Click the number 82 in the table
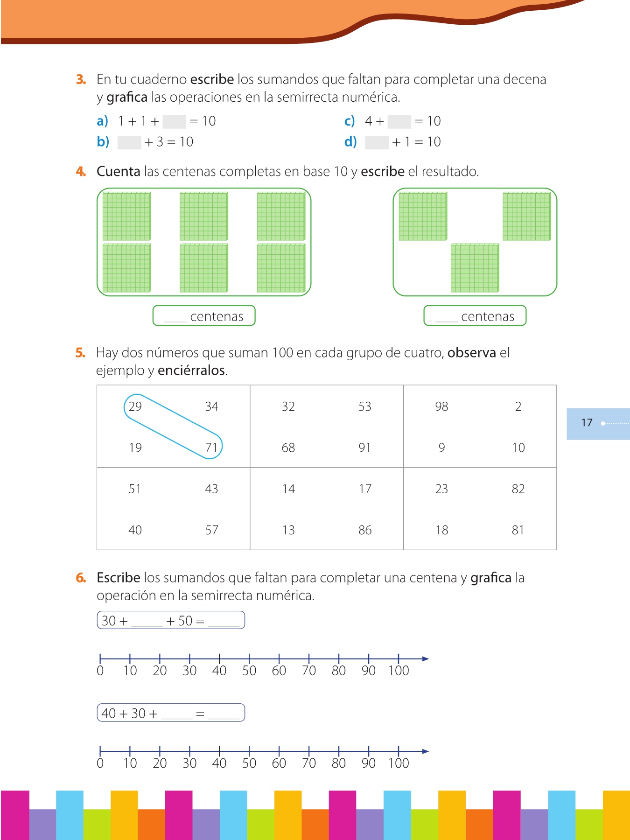 point(518,489)
